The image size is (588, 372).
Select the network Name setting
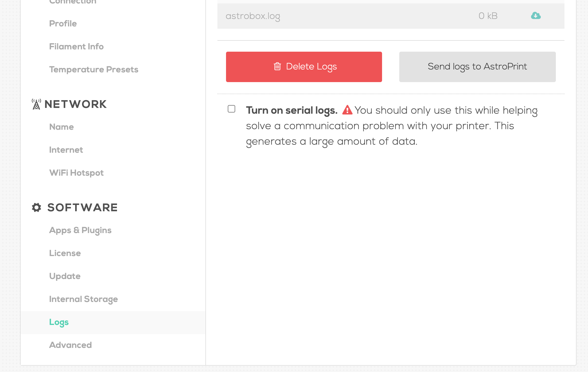click(x=61, y=127)
